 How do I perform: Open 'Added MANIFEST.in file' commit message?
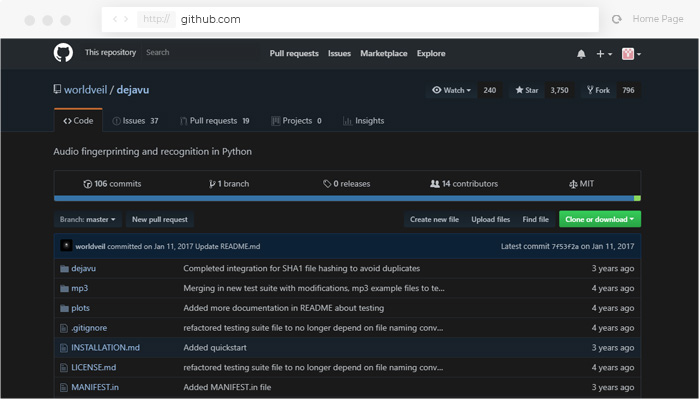[227, 388]
